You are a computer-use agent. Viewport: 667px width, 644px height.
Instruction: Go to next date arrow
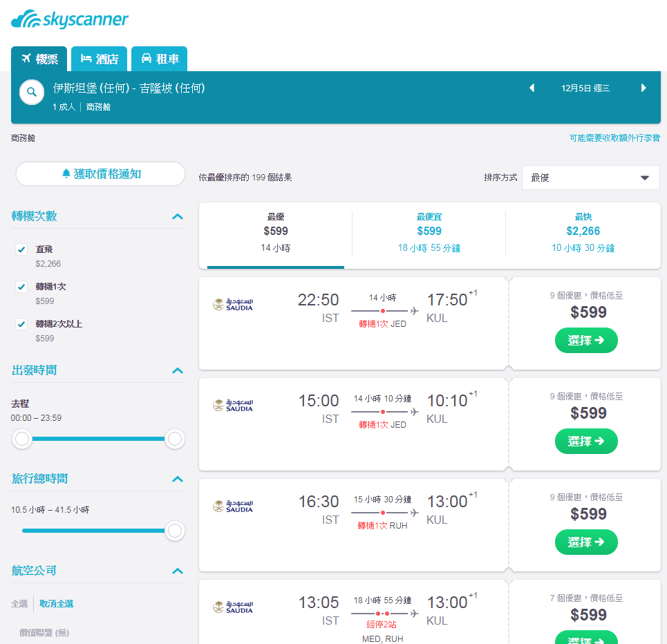643,88
